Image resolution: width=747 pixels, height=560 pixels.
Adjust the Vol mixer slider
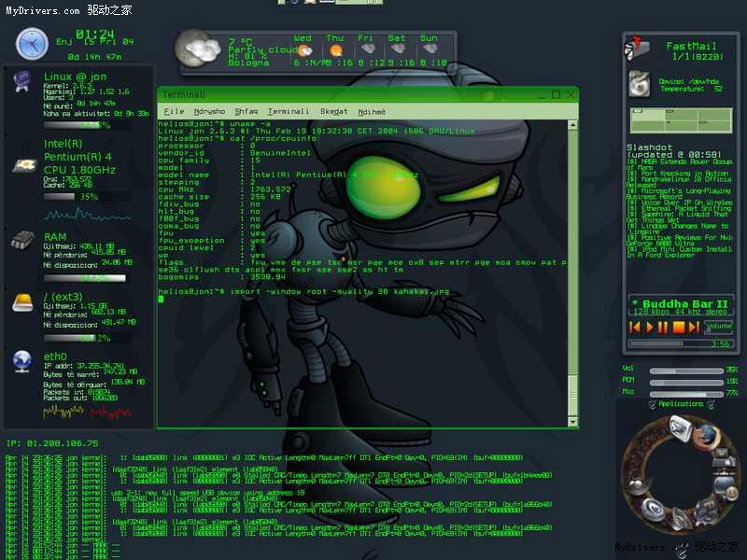[686, 371]
